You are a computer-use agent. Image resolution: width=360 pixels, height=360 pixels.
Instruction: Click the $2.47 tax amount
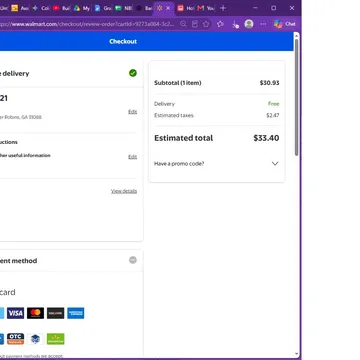(273, 115)
